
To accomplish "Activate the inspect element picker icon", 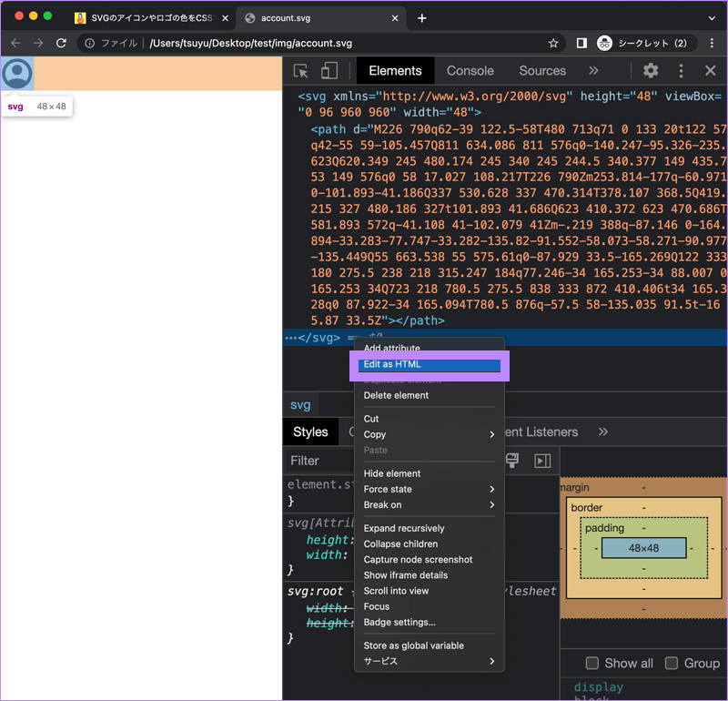I will point(301,71).
